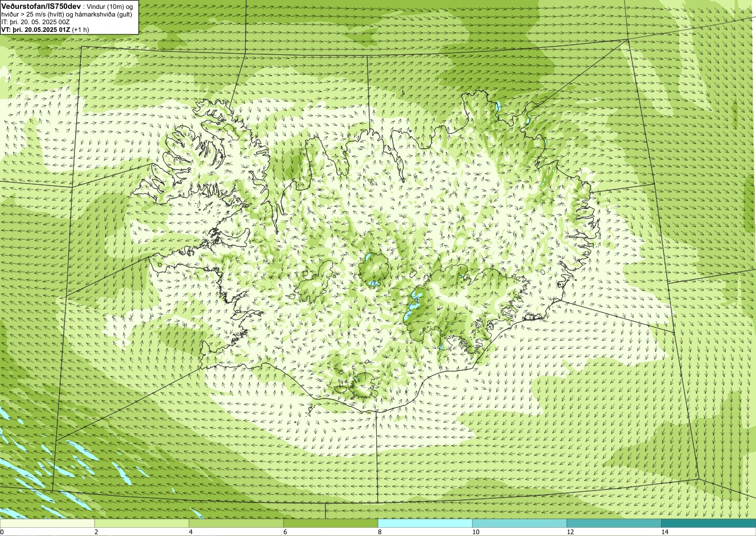This screenshot has height=536, width=756.
Task: Click the "IT: þri. 20. 05. 2025 00Z" line
Action: (x=36, y=22)
